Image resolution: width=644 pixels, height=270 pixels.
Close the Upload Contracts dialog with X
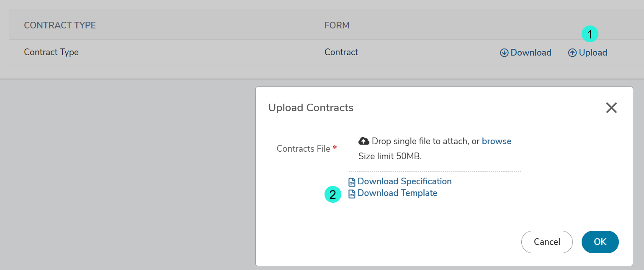(x=611, y=108)
